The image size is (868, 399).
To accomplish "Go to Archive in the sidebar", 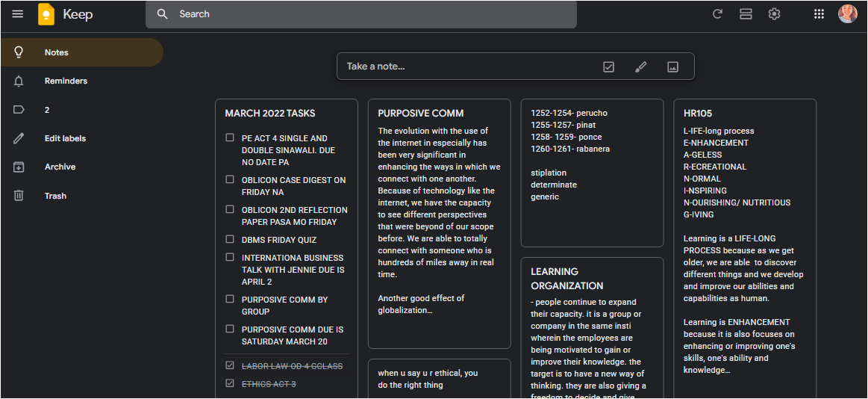I will (x=81, y=167).
